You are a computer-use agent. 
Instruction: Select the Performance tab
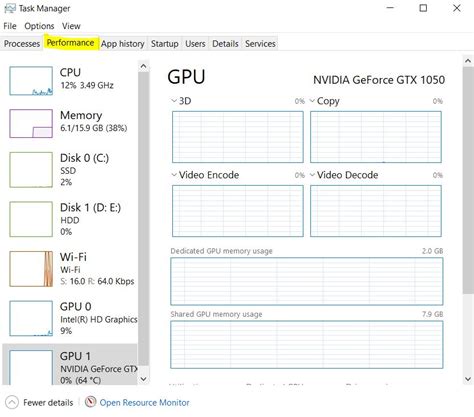click(70, 43)
